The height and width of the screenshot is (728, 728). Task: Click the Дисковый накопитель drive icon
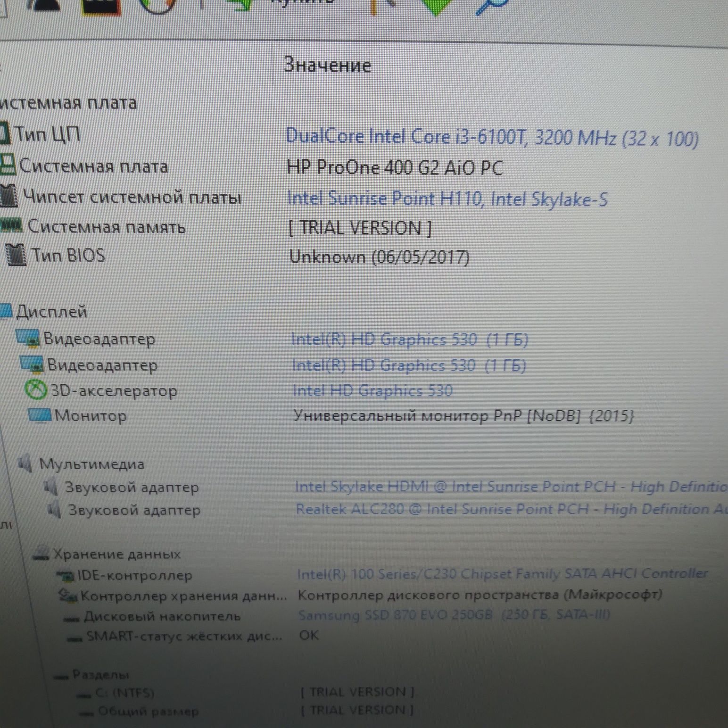(71, 619)
